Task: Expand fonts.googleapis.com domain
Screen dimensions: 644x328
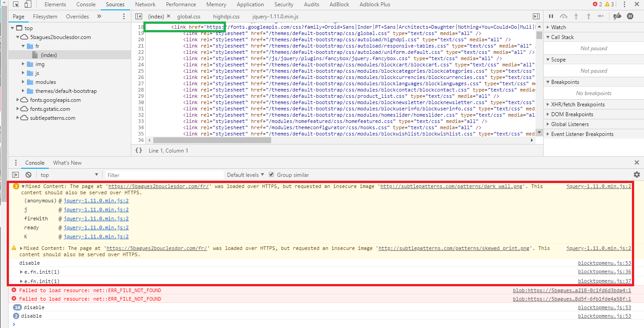Action: pos(18,100)
